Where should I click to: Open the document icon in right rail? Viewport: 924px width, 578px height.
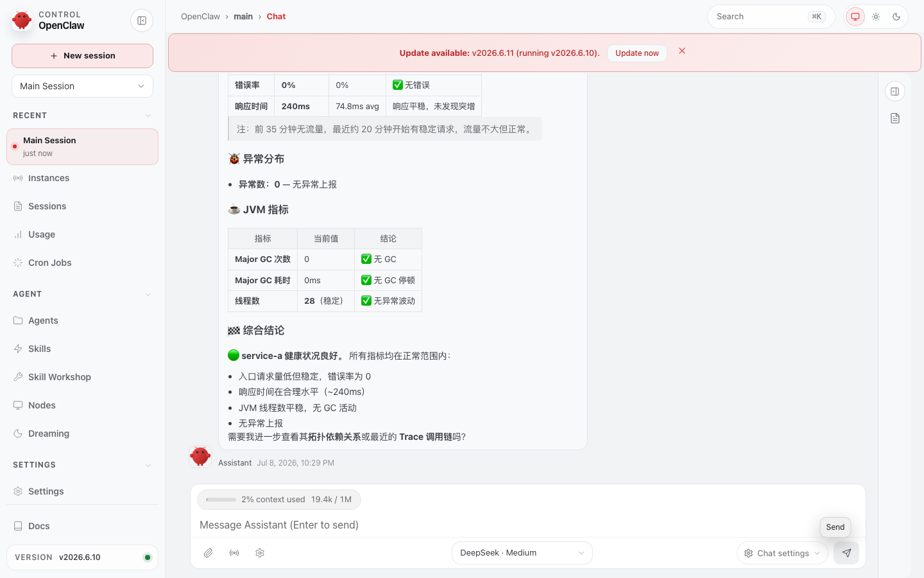pos(895,118)
